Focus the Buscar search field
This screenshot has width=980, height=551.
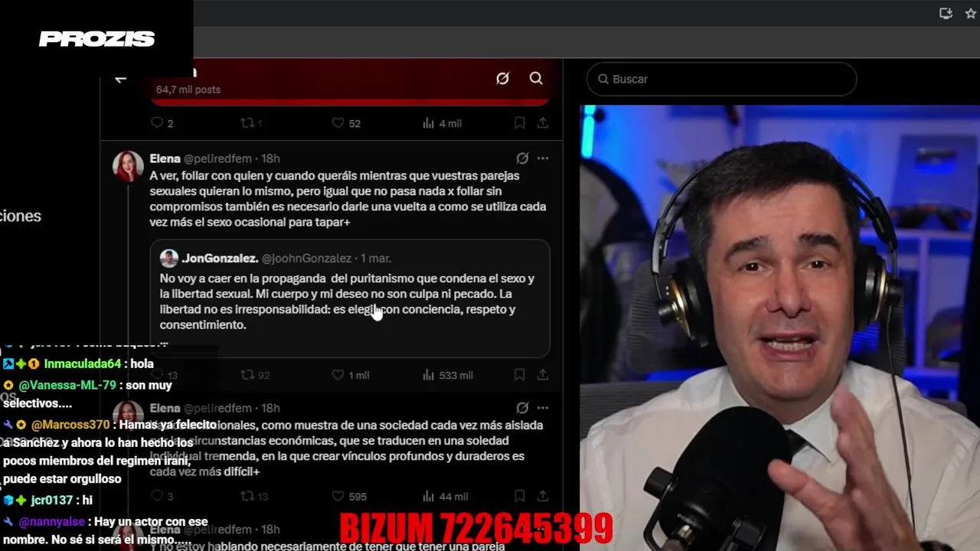point(721,79)
